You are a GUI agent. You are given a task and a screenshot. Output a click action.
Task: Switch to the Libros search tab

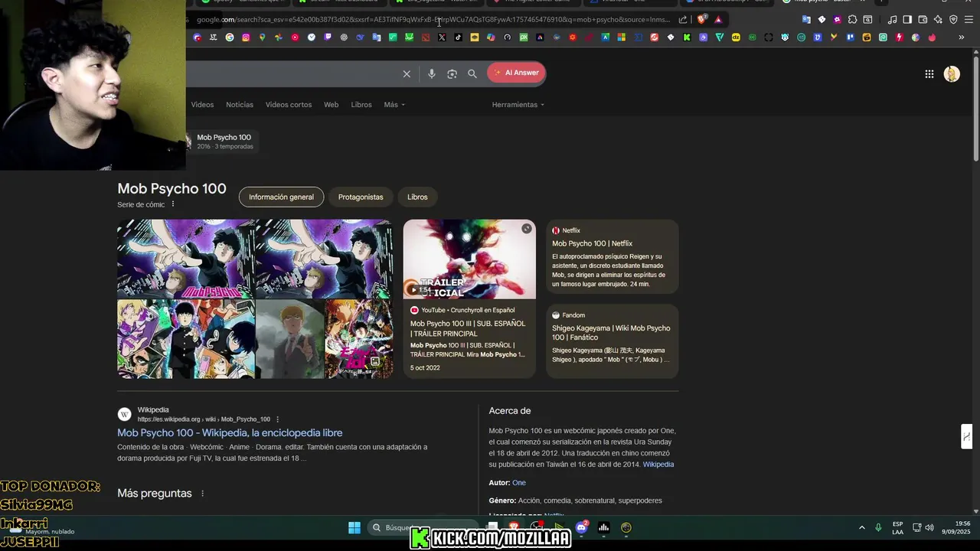click(361, 105)
